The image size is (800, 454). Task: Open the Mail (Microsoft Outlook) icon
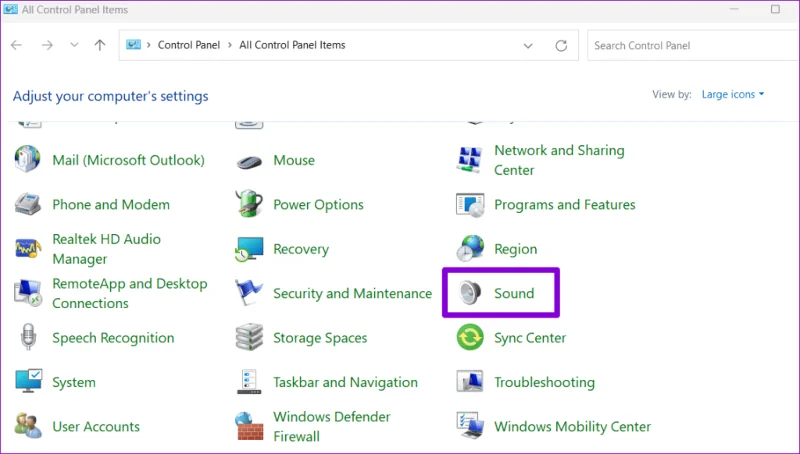(28, 160)
